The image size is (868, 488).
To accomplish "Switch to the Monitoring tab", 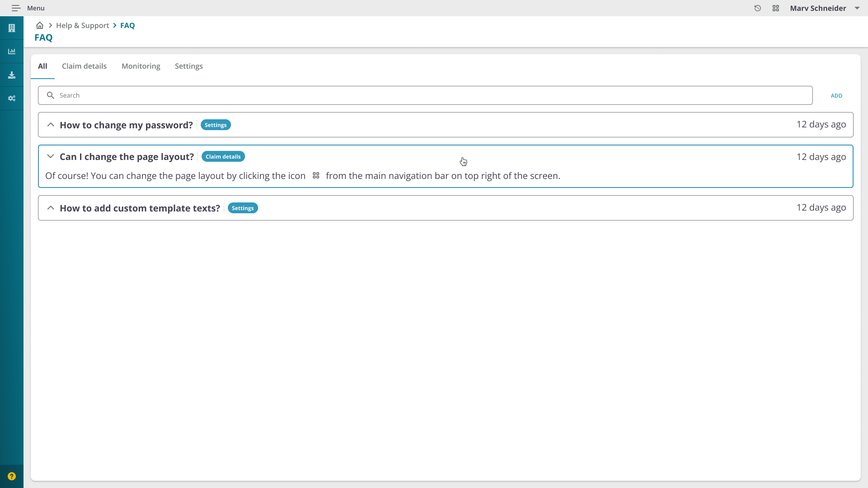I will (x=141, y=66).
